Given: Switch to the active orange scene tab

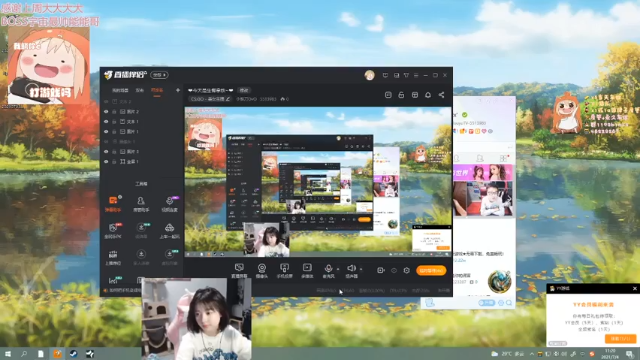Looking at the screenshot, I should coord(157,90).
